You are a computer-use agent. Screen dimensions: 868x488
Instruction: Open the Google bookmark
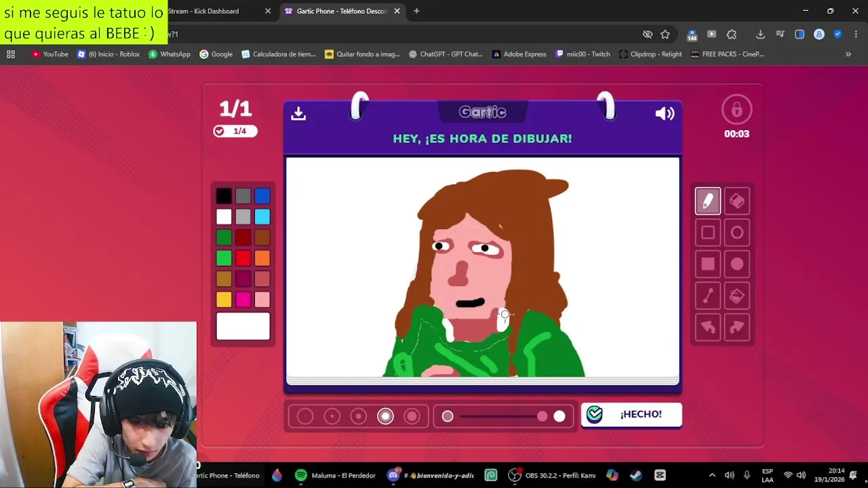[x=216, y=54]
